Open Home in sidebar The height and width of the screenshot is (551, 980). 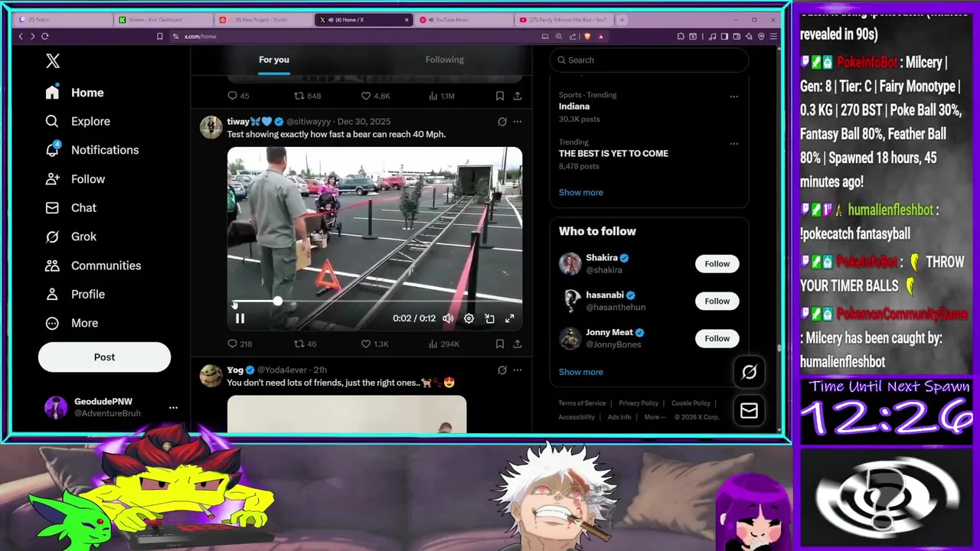(x=74, y=93)
